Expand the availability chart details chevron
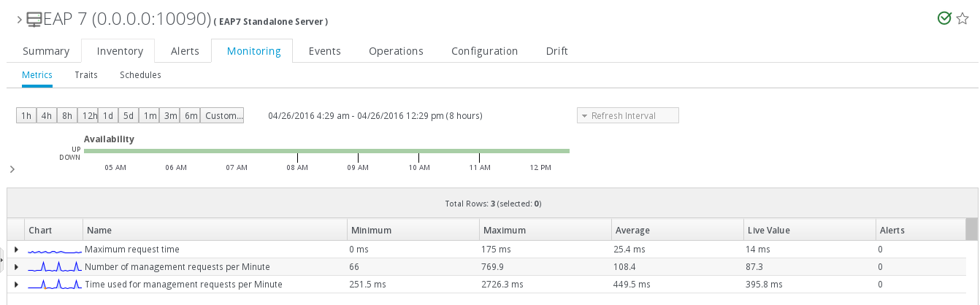980x305 pixels. 12,169
